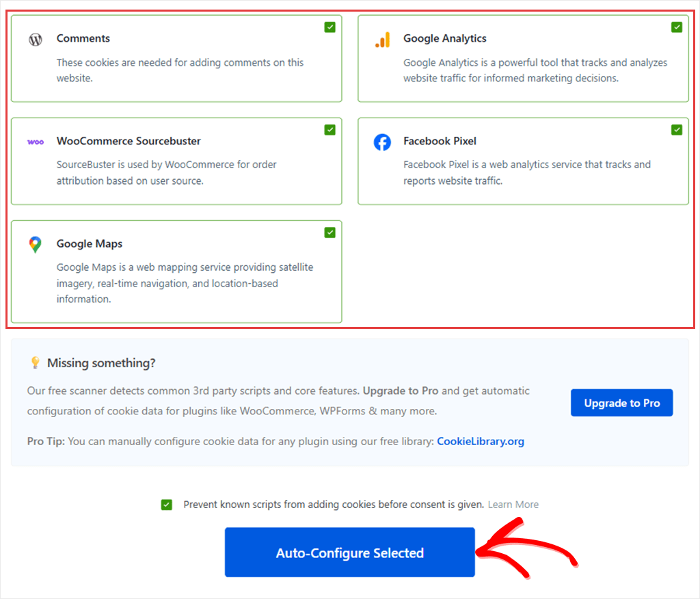
Task: Uncheck the Google Analytics checkbox
Action: (x=677, y=27)
